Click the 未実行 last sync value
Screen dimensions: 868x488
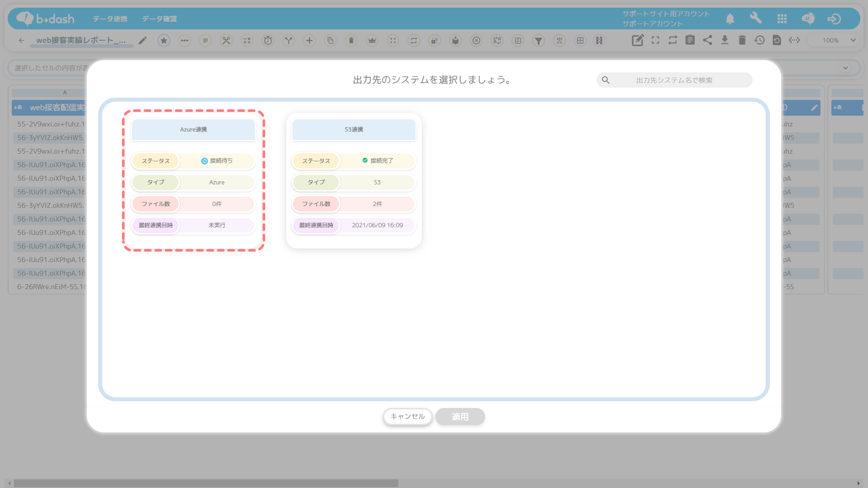(x=217, y=225)
